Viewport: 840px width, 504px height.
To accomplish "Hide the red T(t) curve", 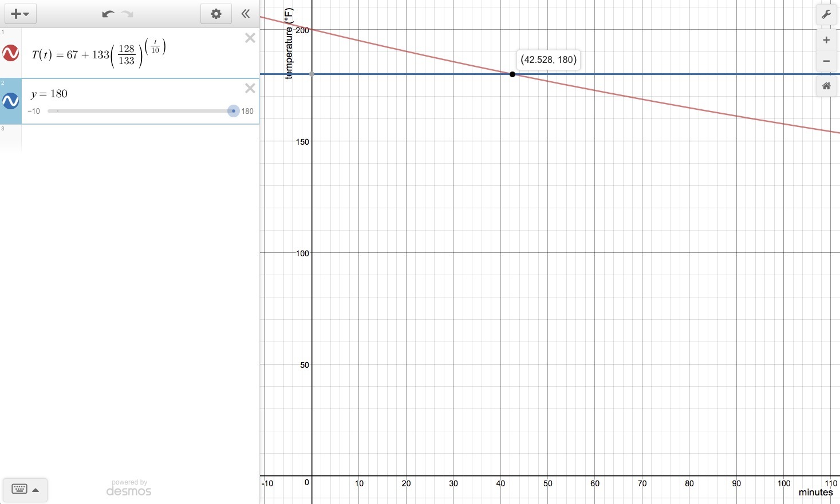I will [x=11, y=53].
